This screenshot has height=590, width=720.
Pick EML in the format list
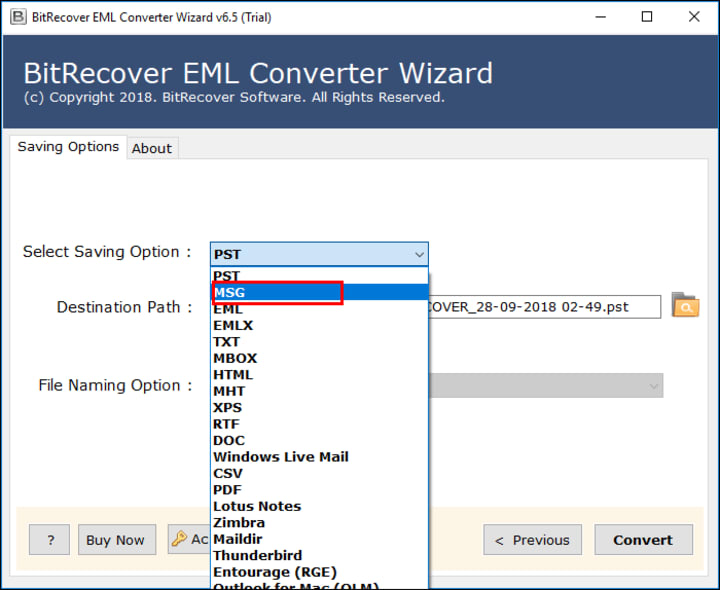tap(319, 309)
